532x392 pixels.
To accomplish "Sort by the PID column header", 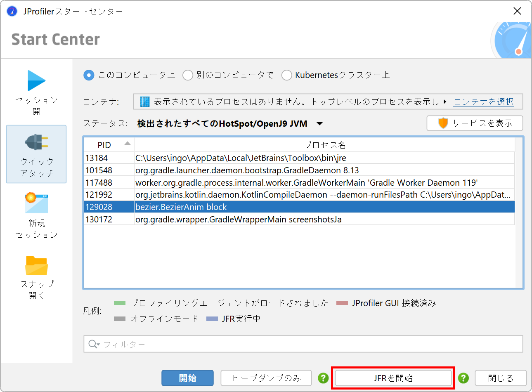I will tap(109, 145).
